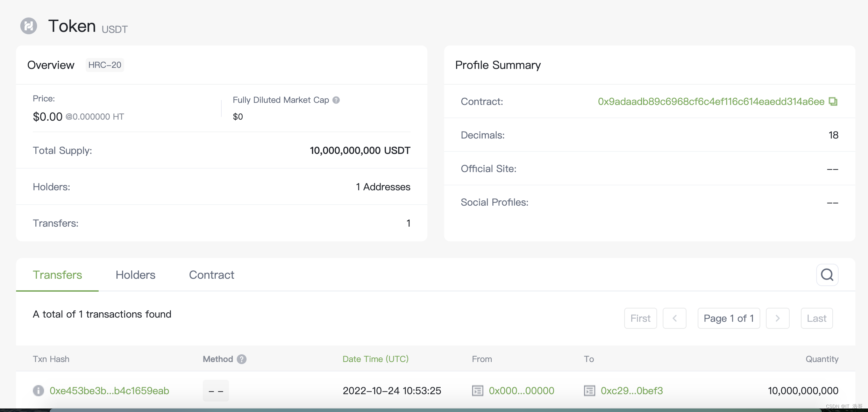Click the USDT token logo icon
Viewport: 868px width, 412px height.
(29, 26)
